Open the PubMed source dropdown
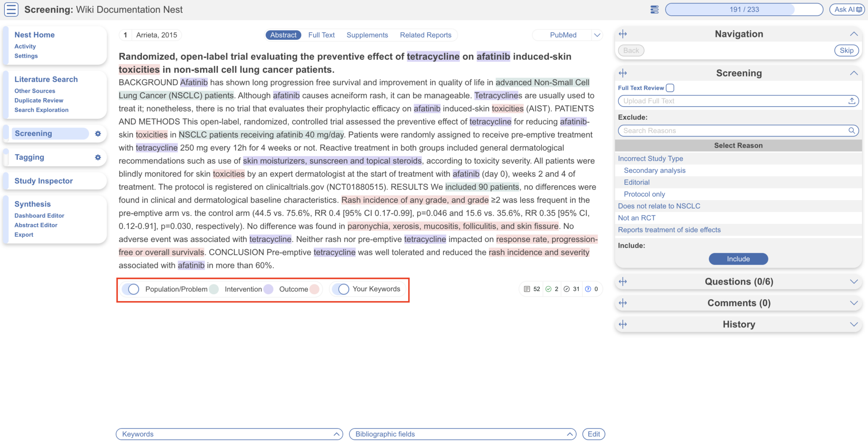This screenshot has width=868, height=446. tap(597, 35)
